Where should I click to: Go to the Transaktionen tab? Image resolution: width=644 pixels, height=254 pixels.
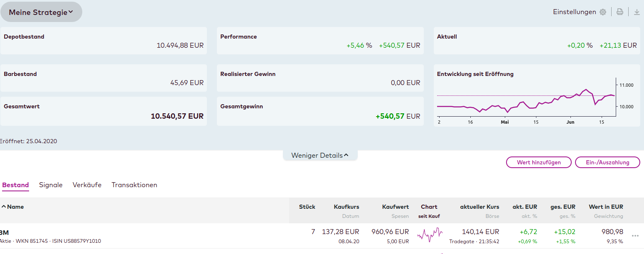pyautogui.click(x=134, y=185)
